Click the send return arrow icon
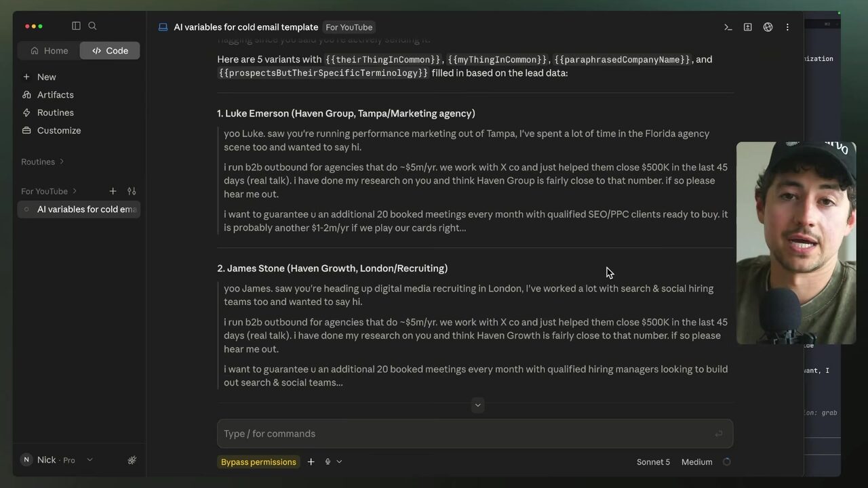 coord(718,434)
